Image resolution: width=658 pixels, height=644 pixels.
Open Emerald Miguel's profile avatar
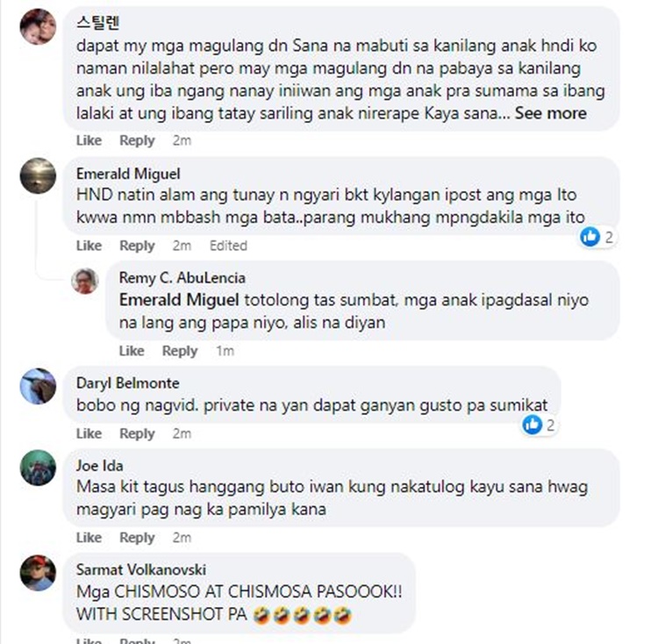pyautogui.click(x=38, y=175)
